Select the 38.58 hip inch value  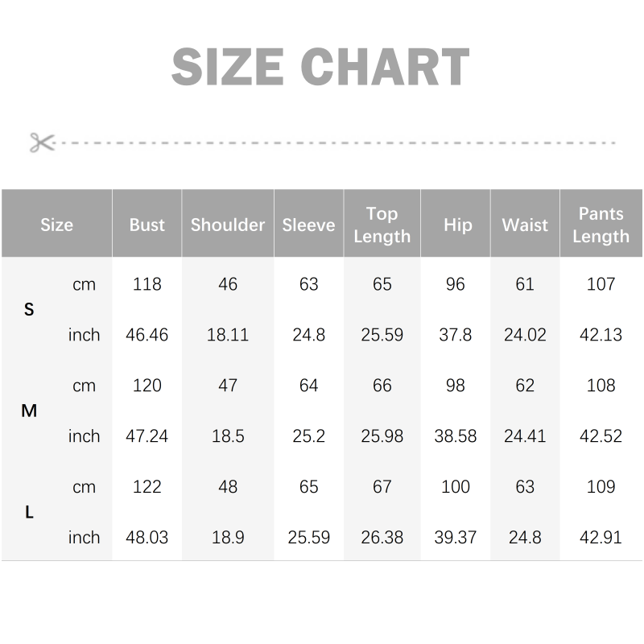click(456, 436)
